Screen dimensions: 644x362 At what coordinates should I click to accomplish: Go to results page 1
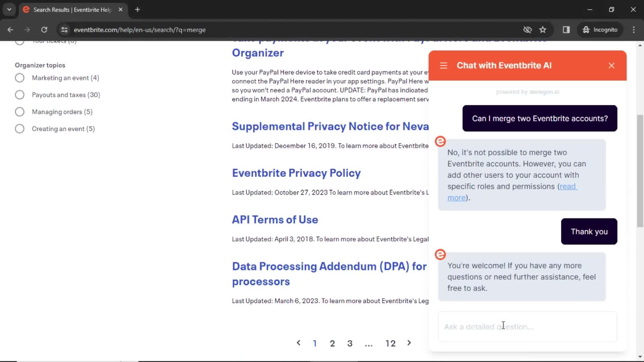315,344
